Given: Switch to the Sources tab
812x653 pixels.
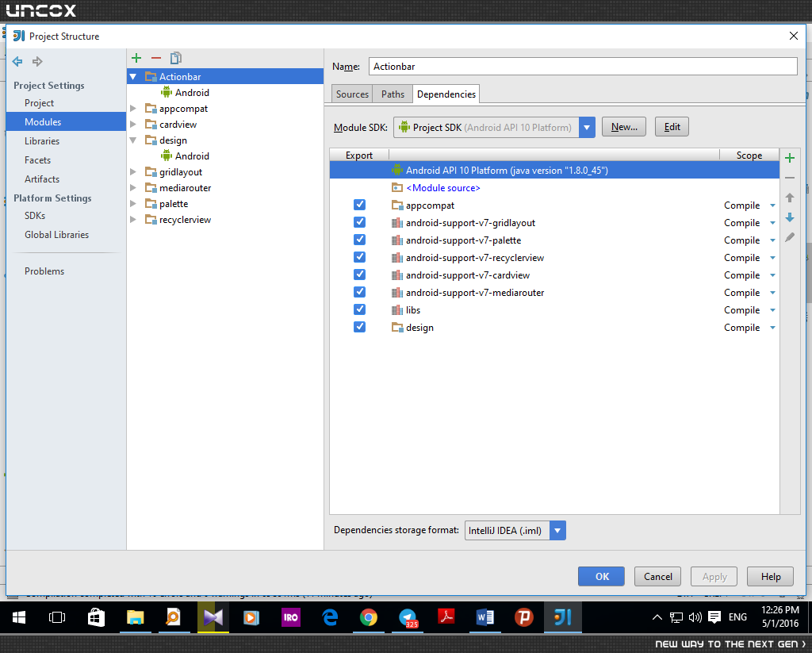Looking at the screenshot, I should 352,94.
